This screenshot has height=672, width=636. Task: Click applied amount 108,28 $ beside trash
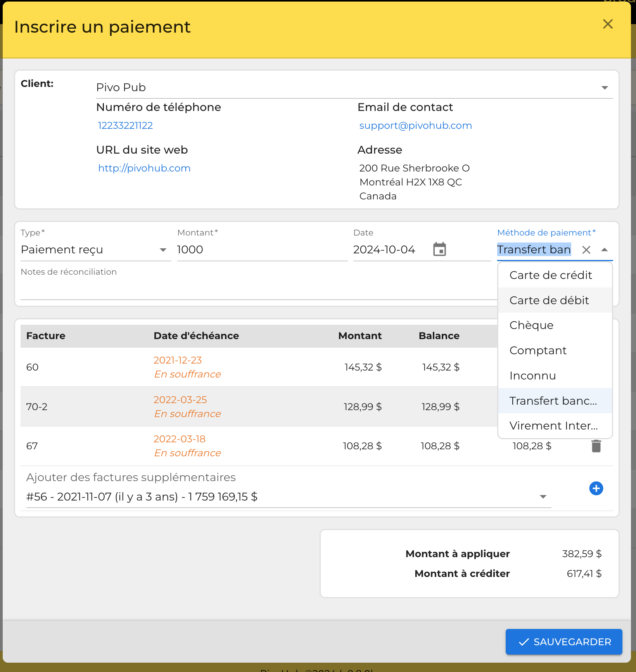point(532,446)
